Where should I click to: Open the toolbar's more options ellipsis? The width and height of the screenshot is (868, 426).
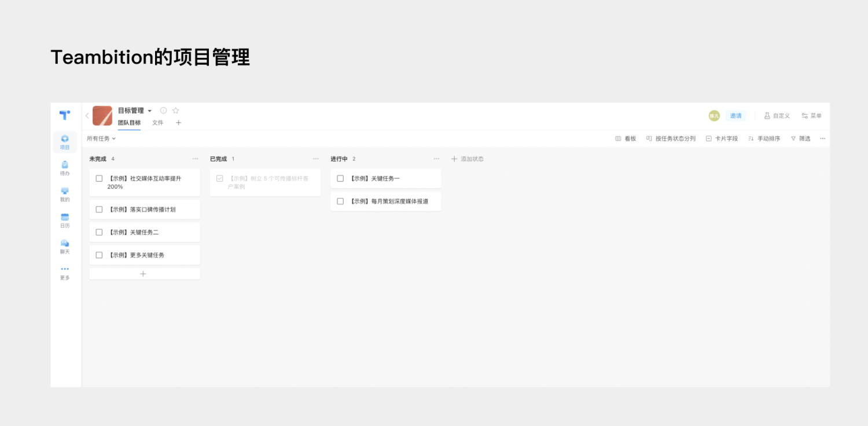click(x=822, y=138)
